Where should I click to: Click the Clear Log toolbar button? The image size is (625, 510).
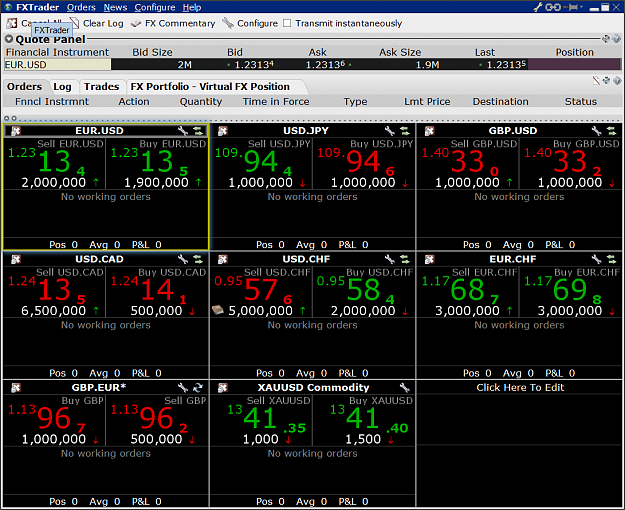coord(96,23)
